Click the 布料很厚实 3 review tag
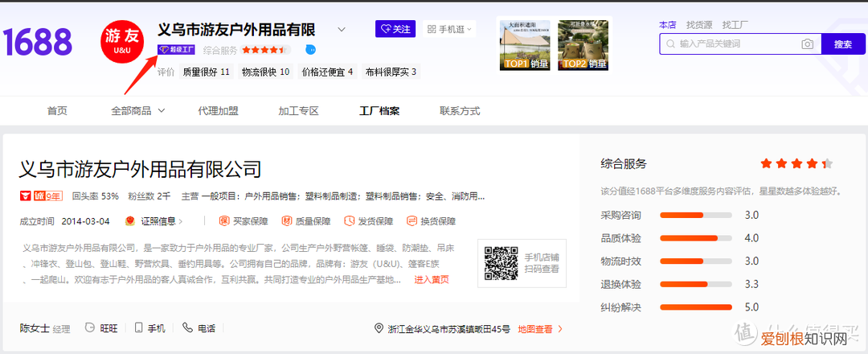The width and height of the screenshot is (868, 354). click(391, 72)
